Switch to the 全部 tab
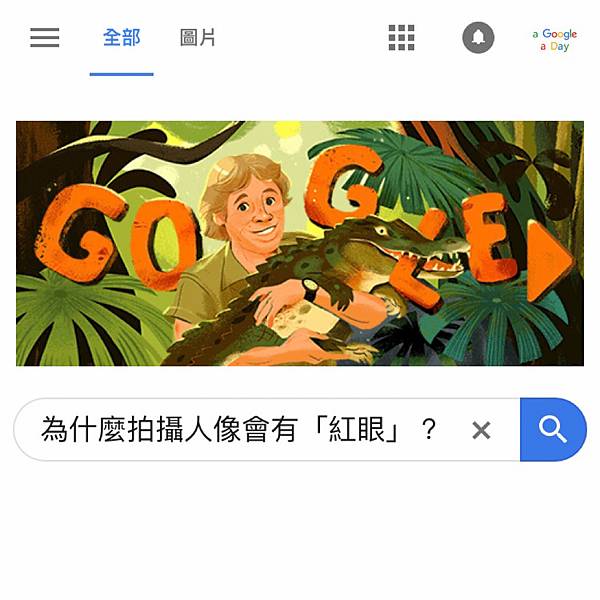 pyautogui.click(x=122, y=38)
